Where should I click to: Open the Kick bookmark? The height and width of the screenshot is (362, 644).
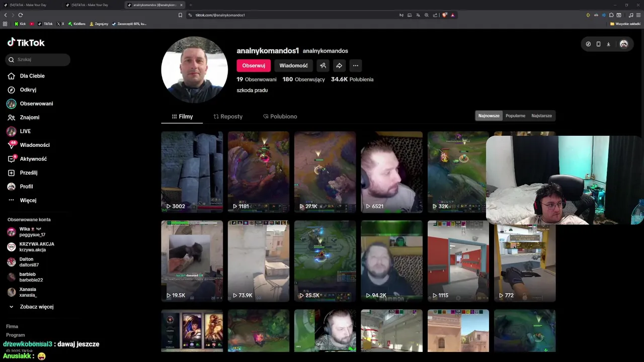tap(20, 24)
